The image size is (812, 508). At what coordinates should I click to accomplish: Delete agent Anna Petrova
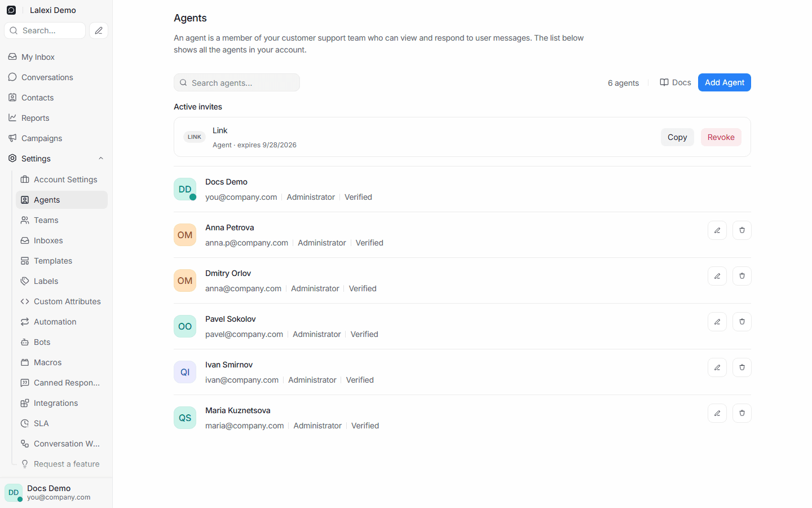click(742, 230)
